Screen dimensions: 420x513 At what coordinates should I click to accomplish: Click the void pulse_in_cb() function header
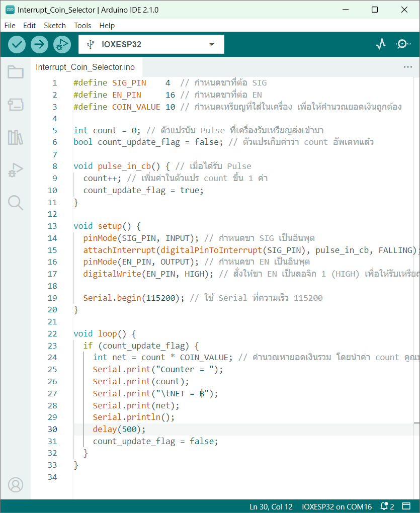point(122,166)
